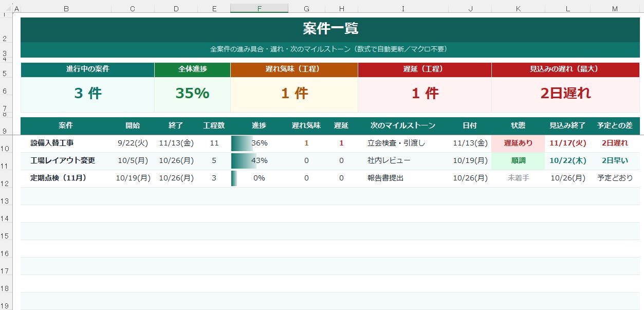Viewport: 644px width, 310px height.
Task: Click the 案件一覧 title cell
Action: click(330, 29)
